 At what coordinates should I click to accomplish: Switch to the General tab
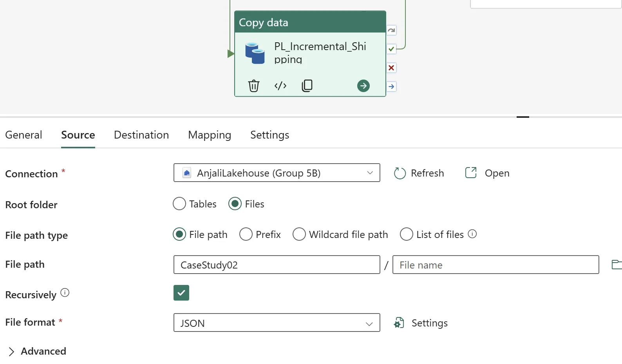point(24,135)
